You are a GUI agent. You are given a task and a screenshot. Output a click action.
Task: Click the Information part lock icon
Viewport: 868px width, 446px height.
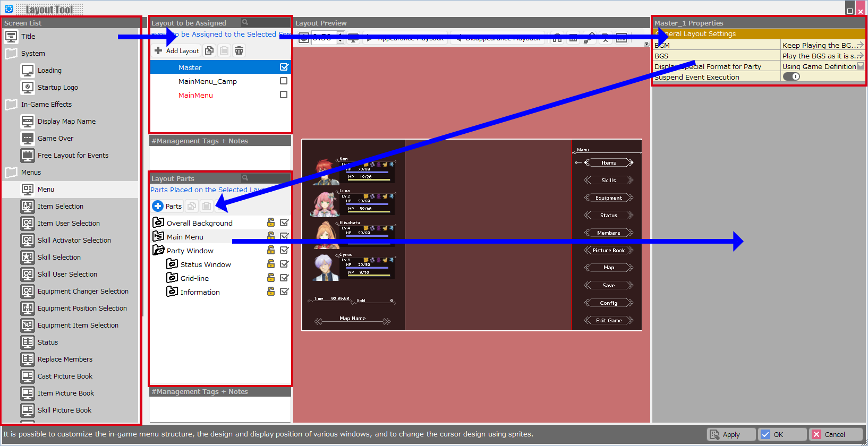coord(271,291)
